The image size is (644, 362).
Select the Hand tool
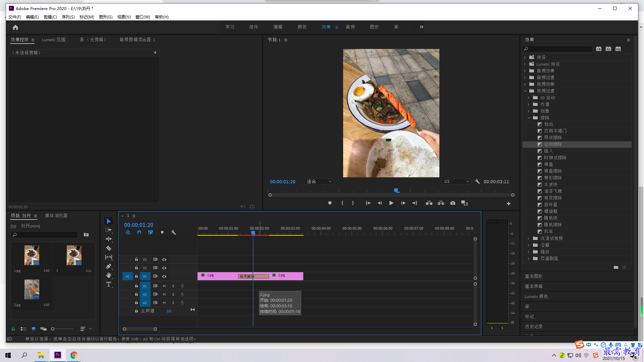coord(109,276)
